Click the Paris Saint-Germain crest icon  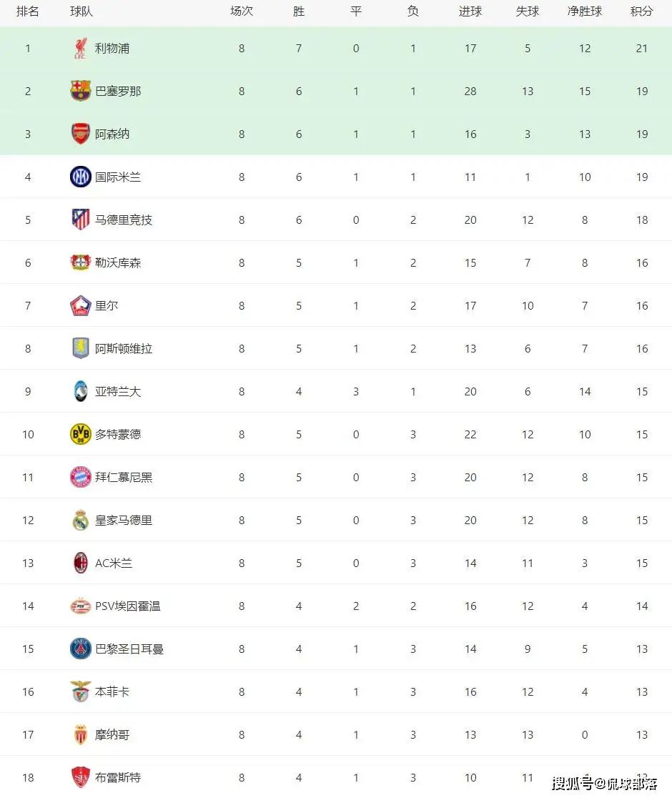80,649
